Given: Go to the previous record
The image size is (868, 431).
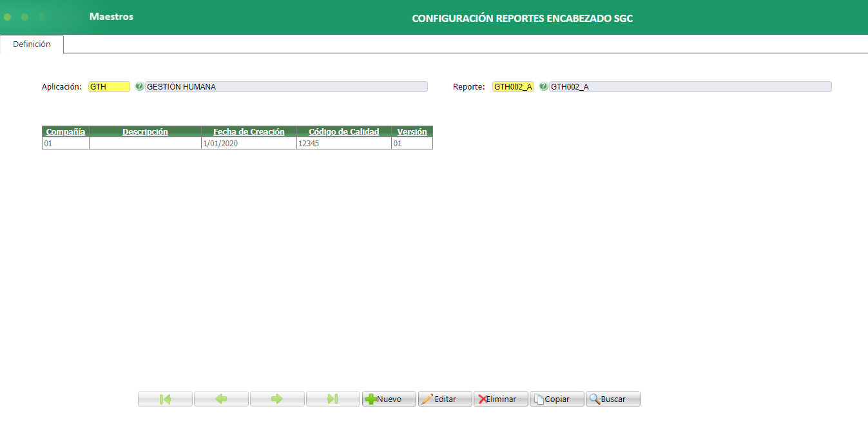Looking at the screenshot, I should (221, 399).
